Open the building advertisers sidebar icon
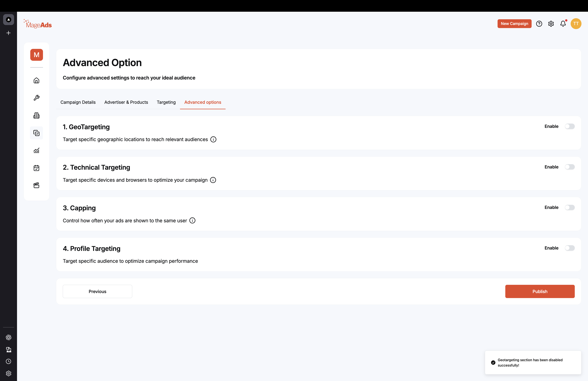588x381 pixels. 36,115
